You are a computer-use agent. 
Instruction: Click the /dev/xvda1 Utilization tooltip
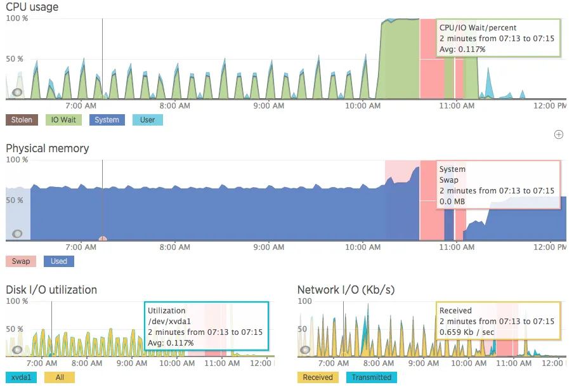click(207, 326)
